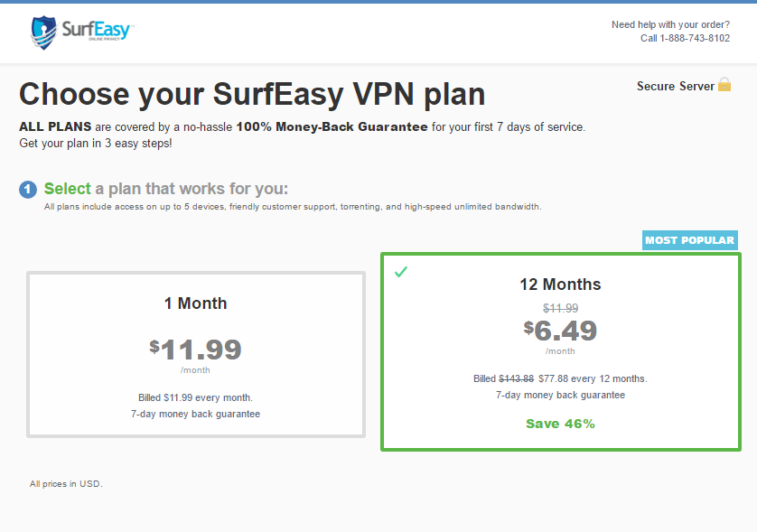Click the SurfEasy wordmark text

tap(96, 30)
